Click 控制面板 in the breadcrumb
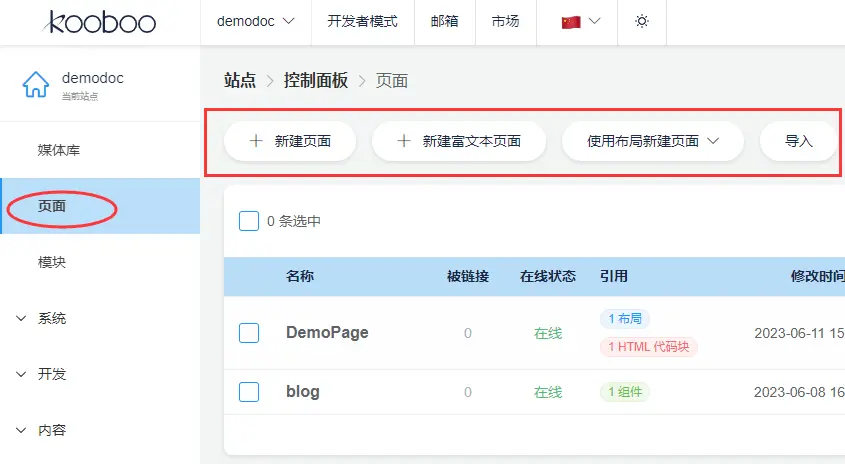This screenshot has width=845, height=464. pos(316,81)
